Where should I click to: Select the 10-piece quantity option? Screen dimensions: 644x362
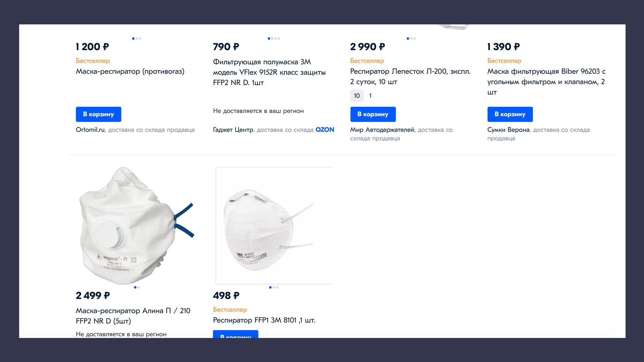tap(357, 96)
